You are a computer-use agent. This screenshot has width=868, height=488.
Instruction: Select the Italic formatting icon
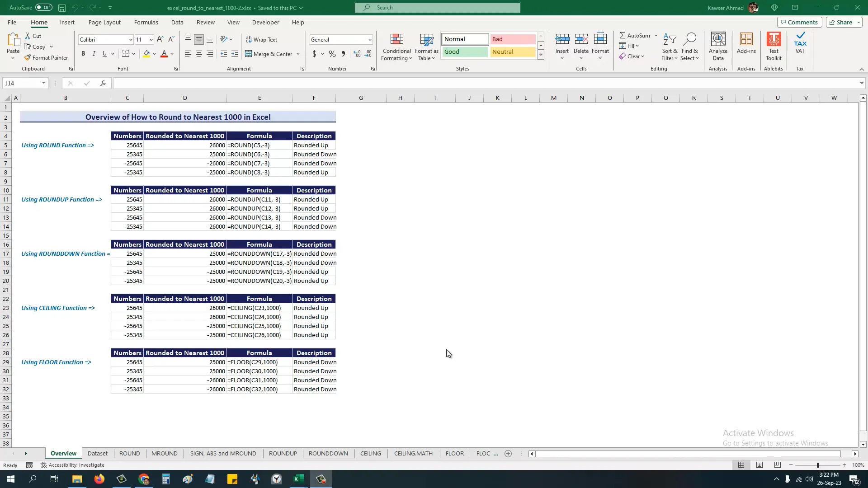[94, 53]
